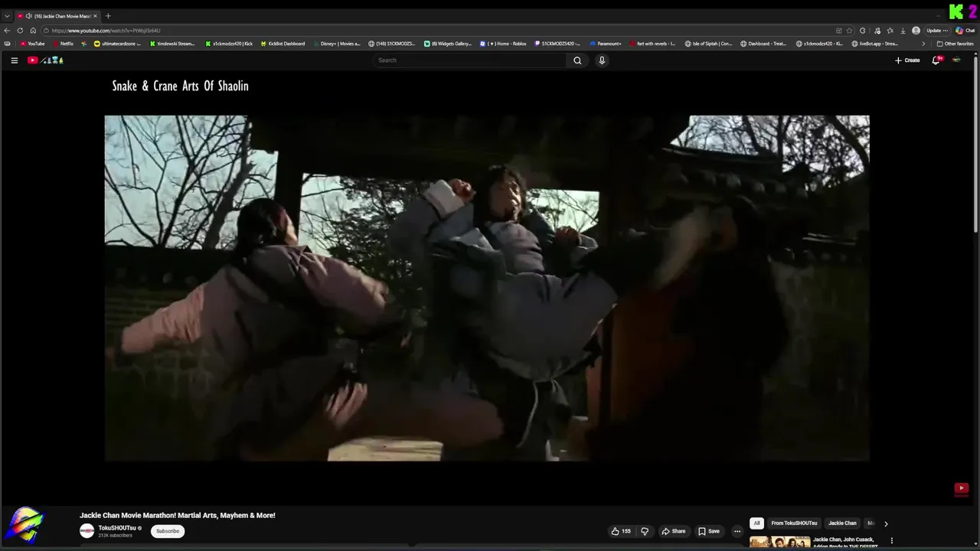This screenshot has width=980, height=551.
Task: Open Jackie Chan John Cusack recommended thumbnail
Action: coord(779,543)
